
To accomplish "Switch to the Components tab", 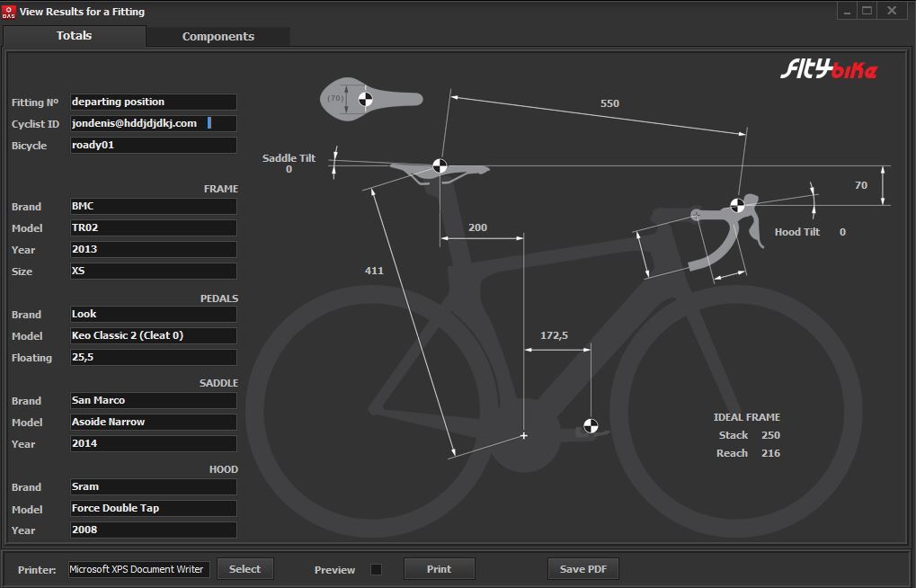I will tap(218, 36).
